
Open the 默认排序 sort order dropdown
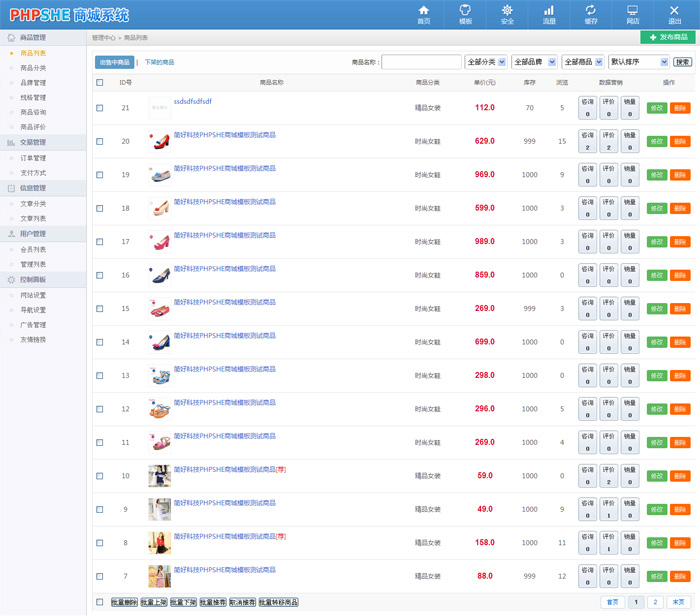[637, 62]
